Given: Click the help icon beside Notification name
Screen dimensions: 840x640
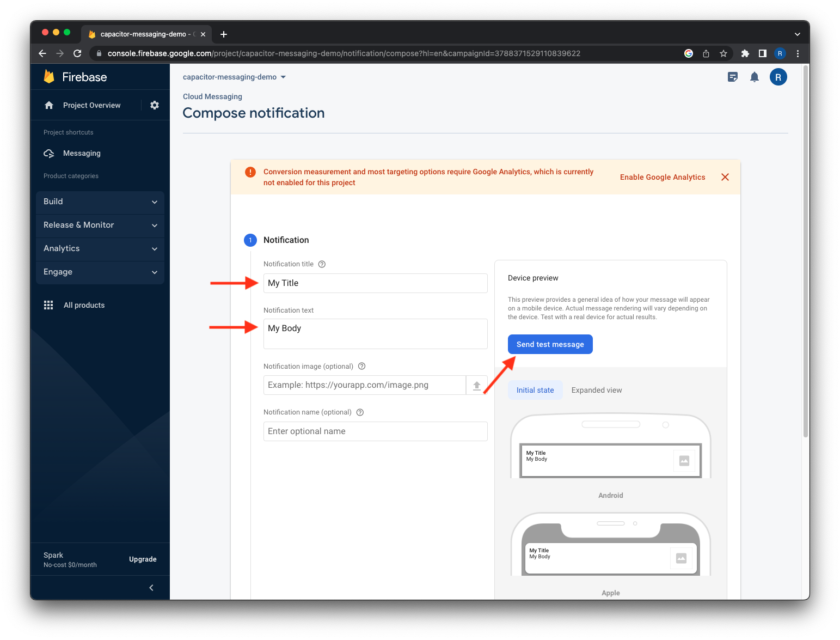Looking at the screenshot, I should [x=360, y=412].
